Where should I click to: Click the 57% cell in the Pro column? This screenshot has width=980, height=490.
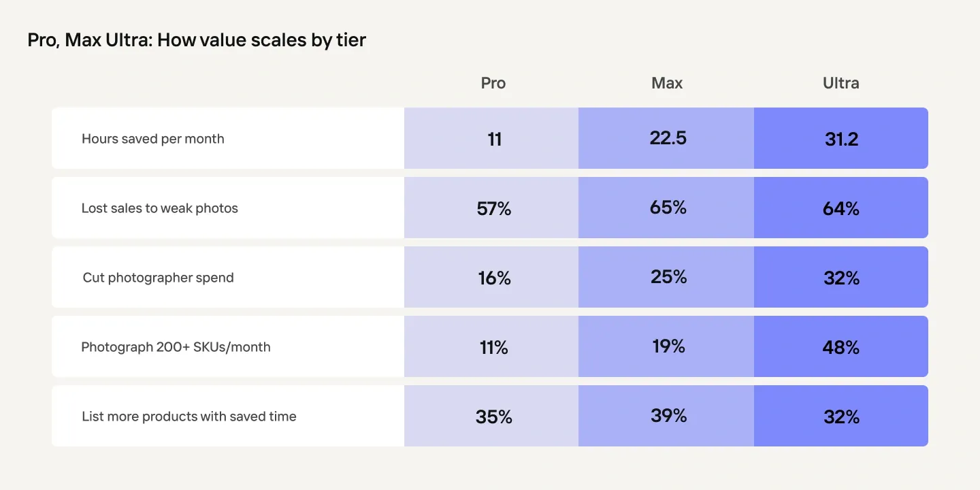coord(494,209)
